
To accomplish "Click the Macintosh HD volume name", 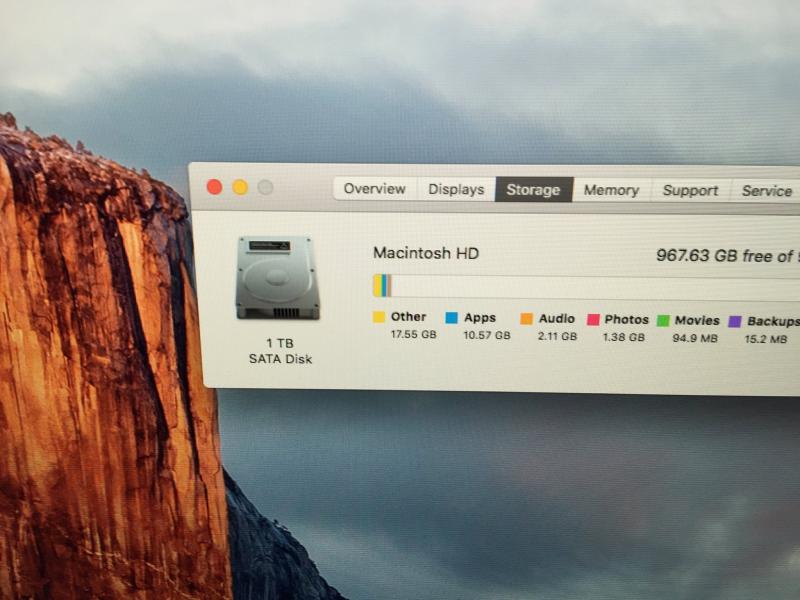I will pyautogui.click(x=426, y=253).
